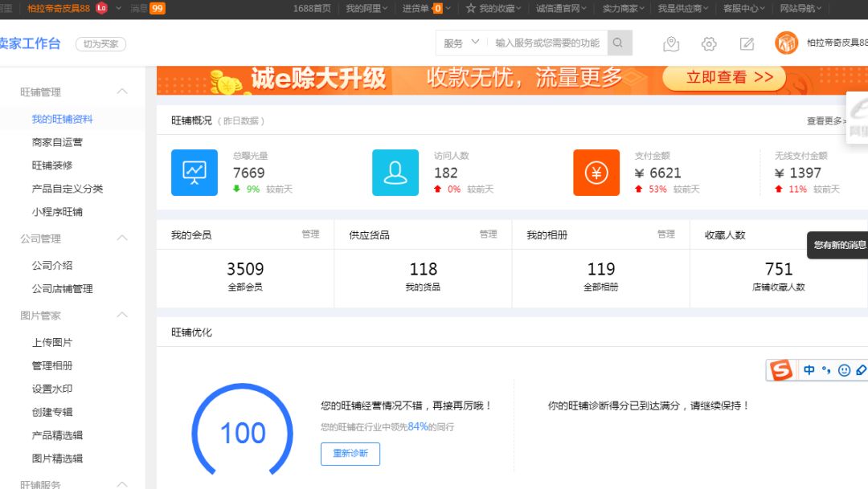The width and height of the screenshot is (868, 489).
Task: Collapse the 公司管理 sidebar section
Action: tap(122, 238)
